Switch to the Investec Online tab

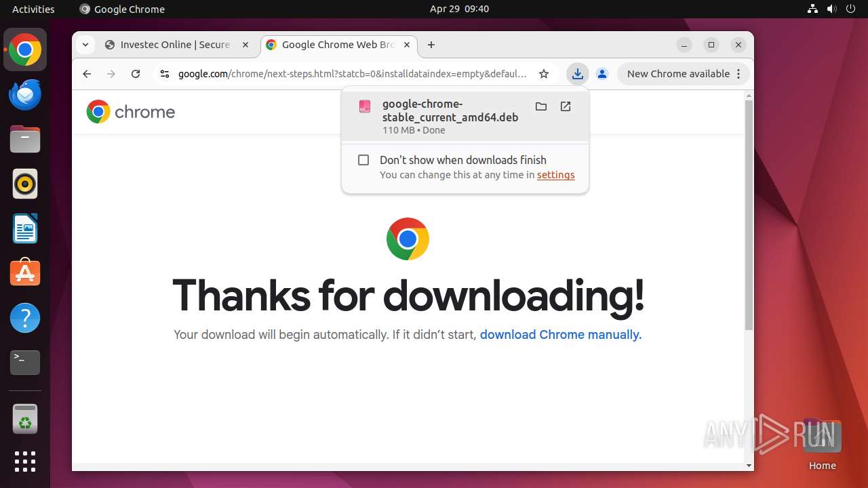tap(176, 45)
